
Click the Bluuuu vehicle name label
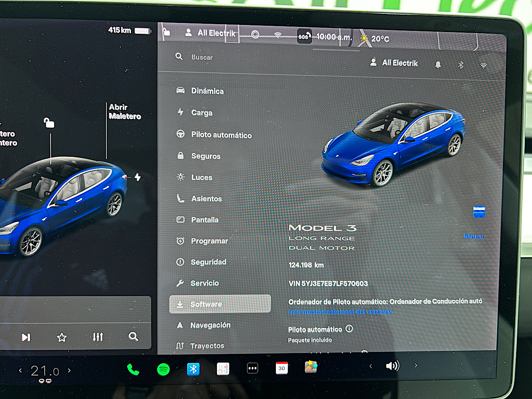tap(474, 236)
